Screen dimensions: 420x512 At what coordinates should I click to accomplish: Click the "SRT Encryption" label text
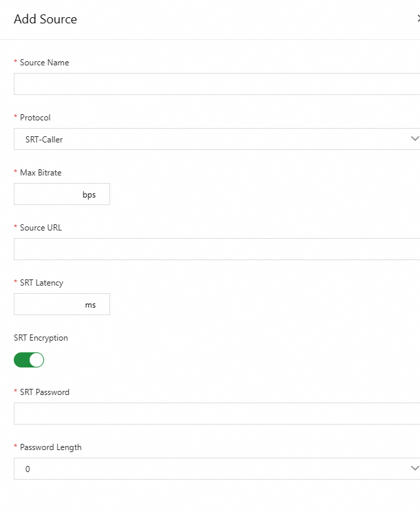41,338
